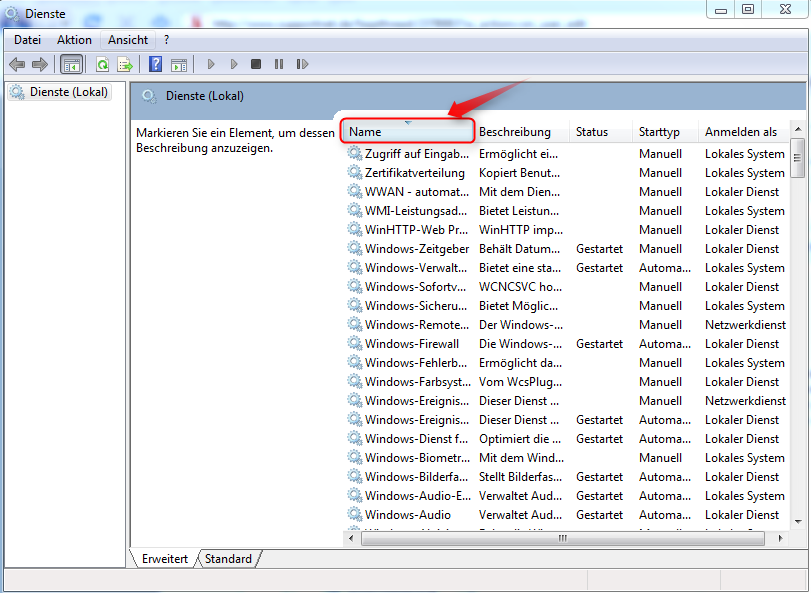Toggle the console tree pane icon

click(71, 64)
